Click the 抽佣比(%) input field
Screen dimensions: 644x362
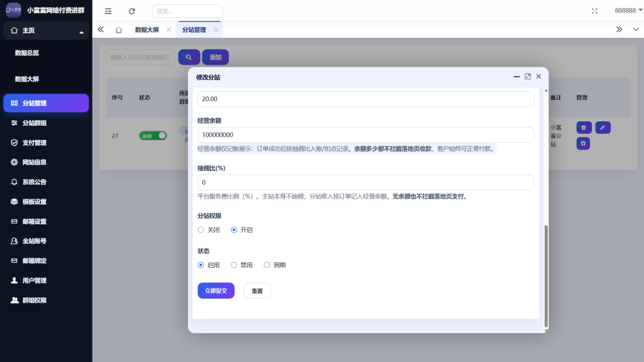(365, 182)
